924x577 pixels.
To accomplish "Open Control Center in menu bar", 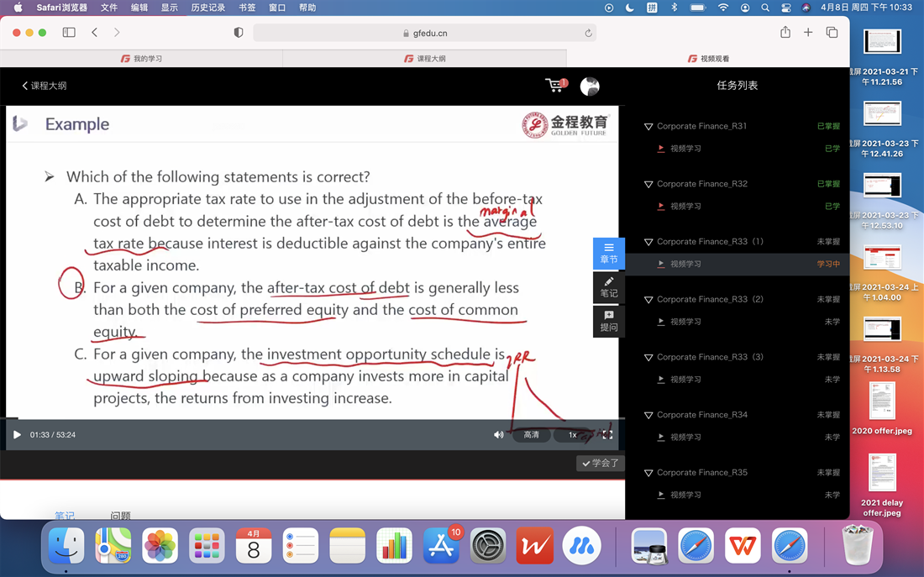I will pos(786,8).
